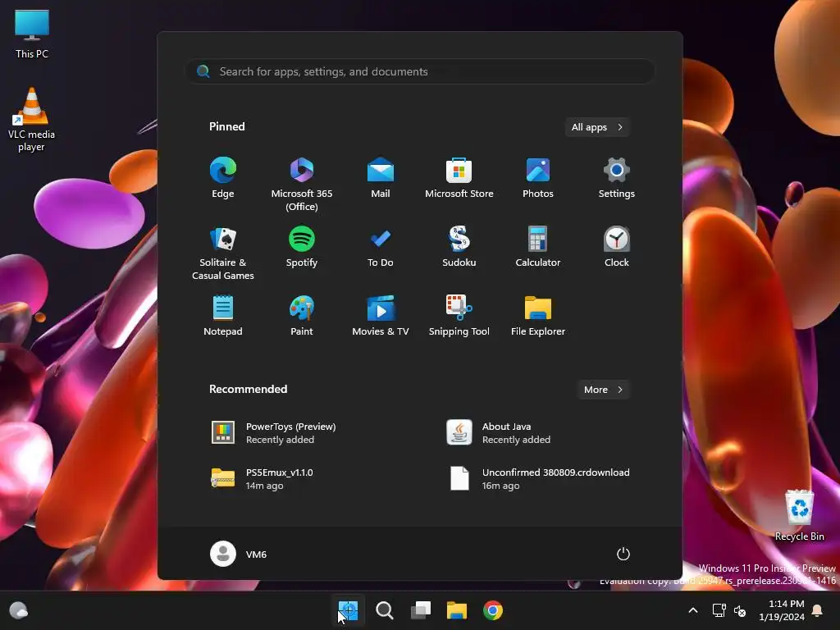The height and width of the screenshot is (630, 840).
Task: Click the Start button on taskbar
Action: tap(348, 610)
